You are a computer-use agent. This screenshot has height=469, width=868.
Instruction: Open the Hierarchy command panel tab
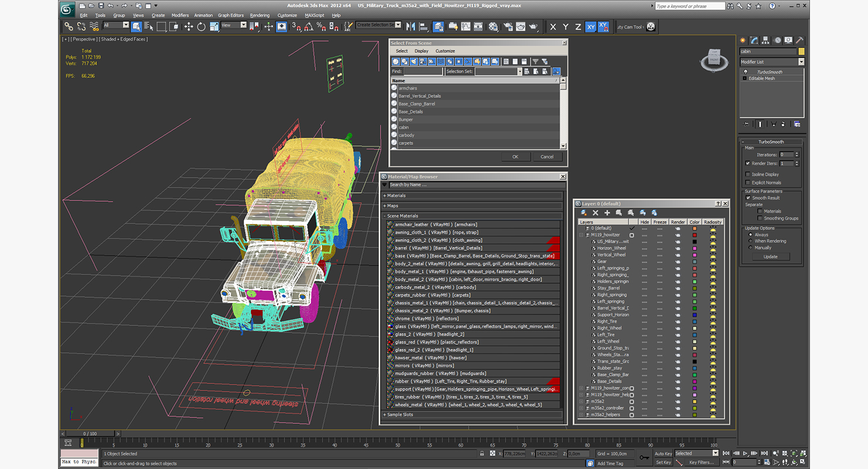coord(766,40)
